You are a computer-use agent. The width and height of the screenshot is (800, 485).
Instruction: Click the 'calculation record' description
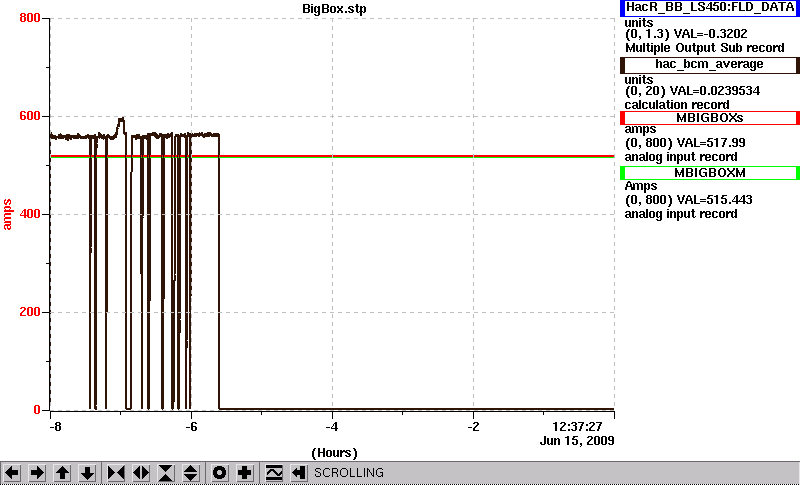677,105
